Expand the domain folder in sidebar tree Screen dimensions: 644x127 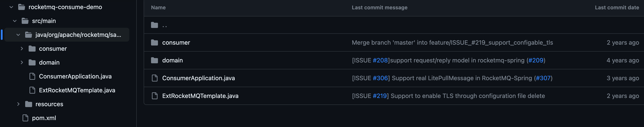[22, 62]
